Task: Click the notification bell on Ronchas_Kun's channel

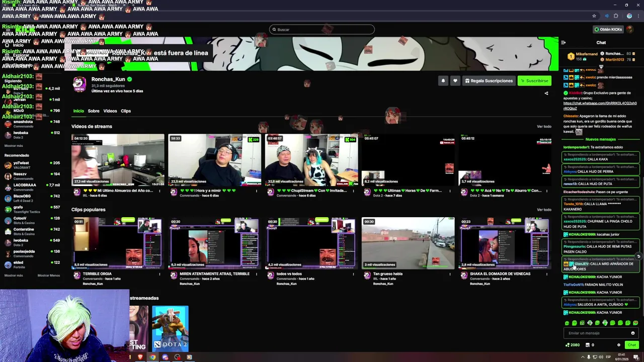Action: (443, 80)
